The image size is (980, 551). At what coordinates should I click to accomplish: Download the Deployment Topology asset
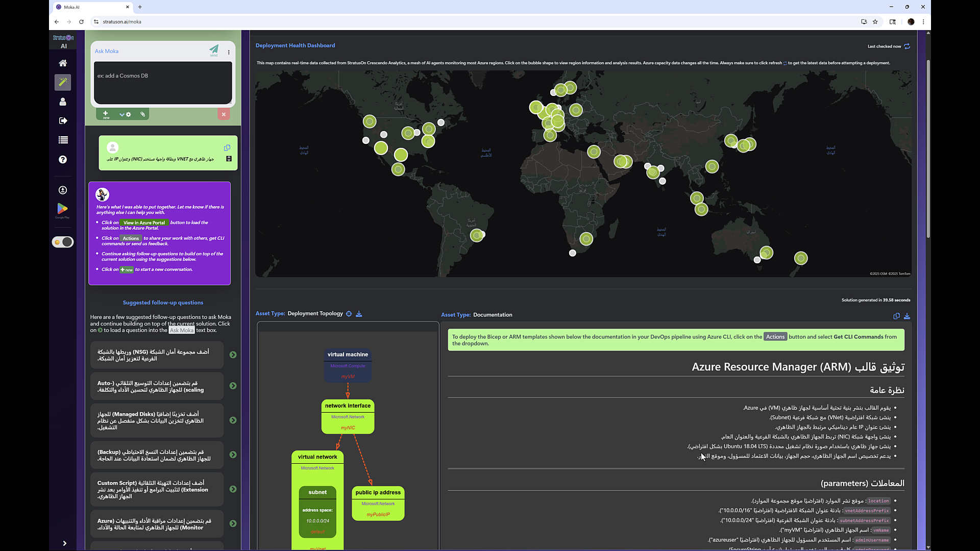tap(359, 314)
